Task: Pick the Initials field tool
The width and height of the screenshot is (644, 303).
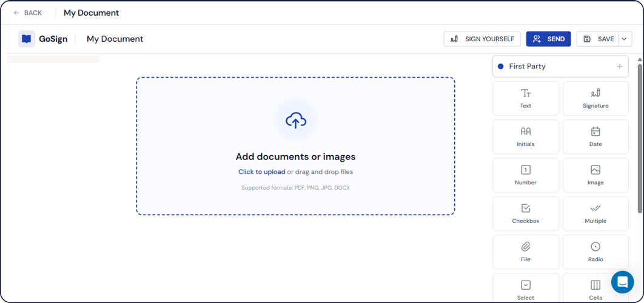Action: 526,137
